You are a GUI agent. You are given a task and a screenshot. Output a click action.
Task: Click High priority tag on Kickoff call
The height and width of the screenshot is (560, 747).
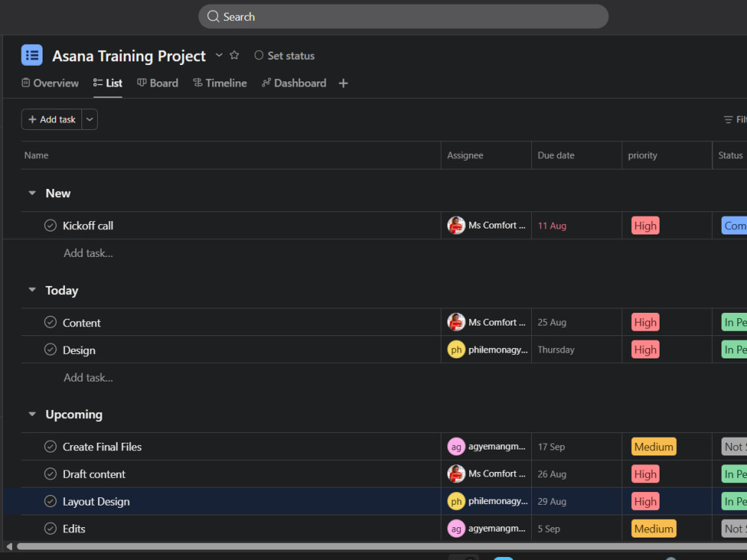(x=645, y=225)
